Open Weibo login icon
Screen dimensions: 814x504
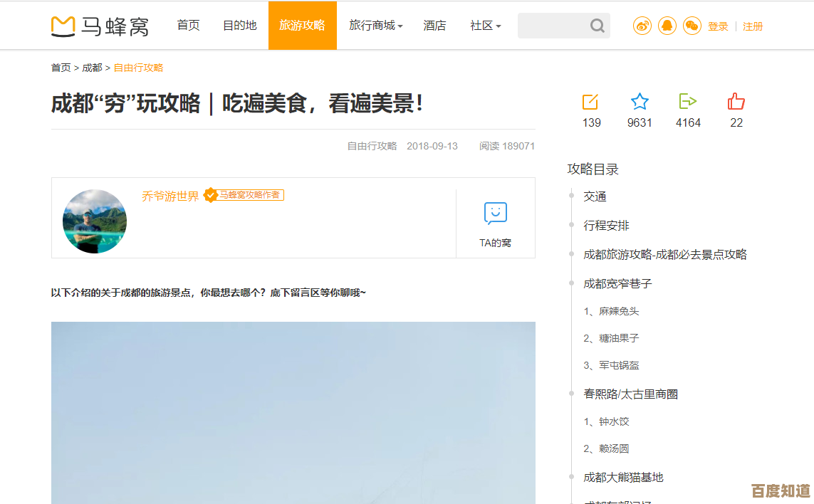tap(642, 26)
